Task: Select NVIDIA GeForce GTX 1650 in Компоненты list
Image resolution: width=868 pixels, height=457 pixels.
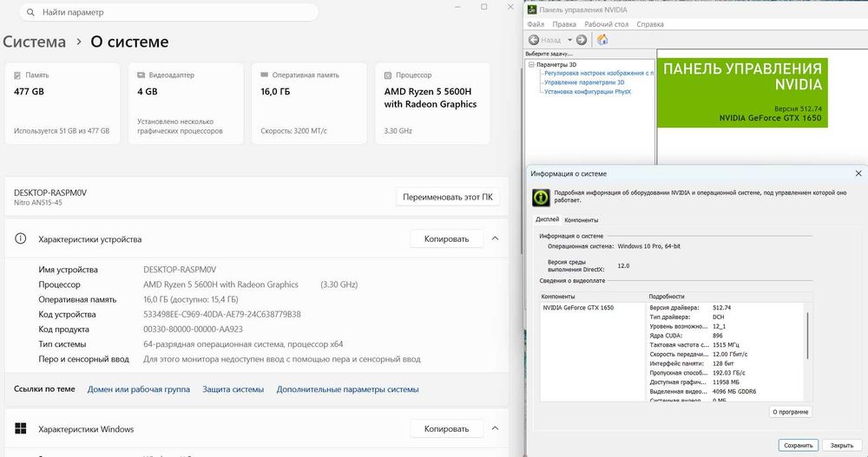Action: point(578,308)
